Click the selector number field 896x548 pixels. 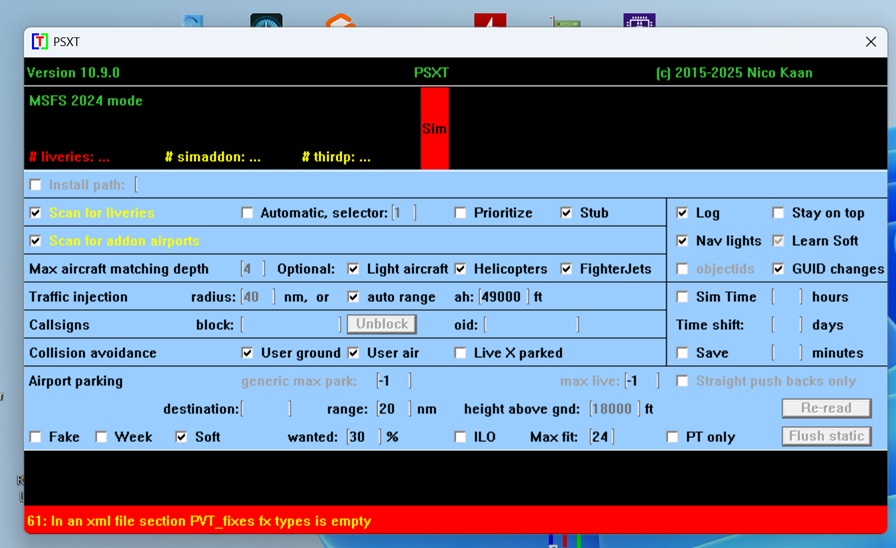[x=403, y=213]
